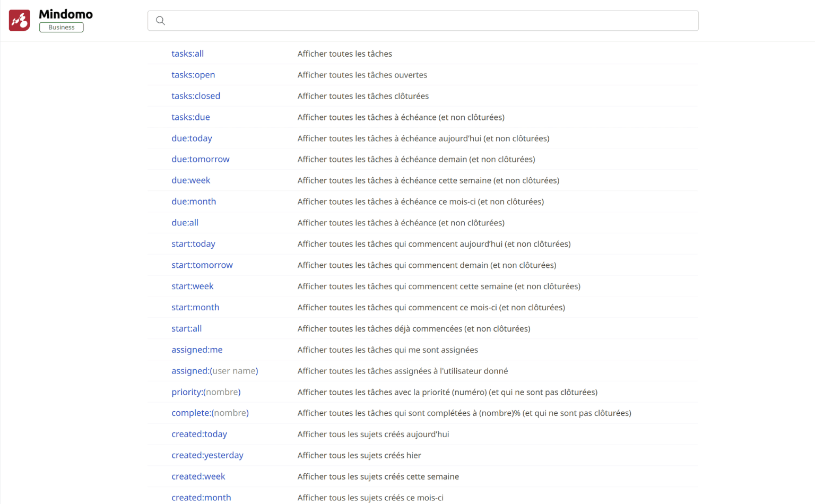This screenshot has height=504, width=815.
Task: Click the due:week command
Action: [x=190, y=180]
